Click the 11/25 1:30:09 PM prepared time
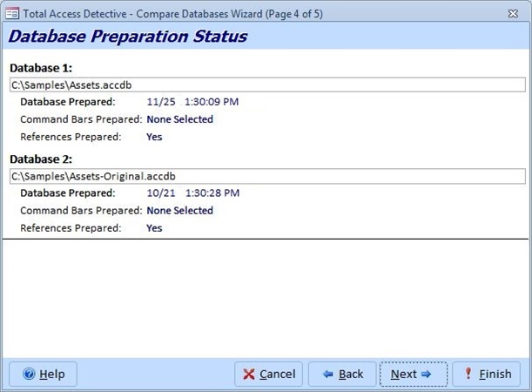 pos(192,102)
